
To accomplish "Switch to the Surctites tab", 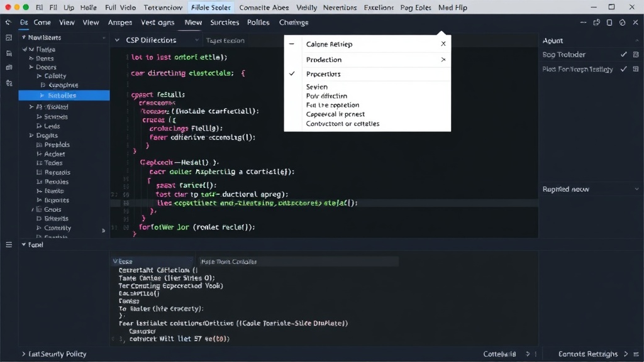I will [225, 23].
